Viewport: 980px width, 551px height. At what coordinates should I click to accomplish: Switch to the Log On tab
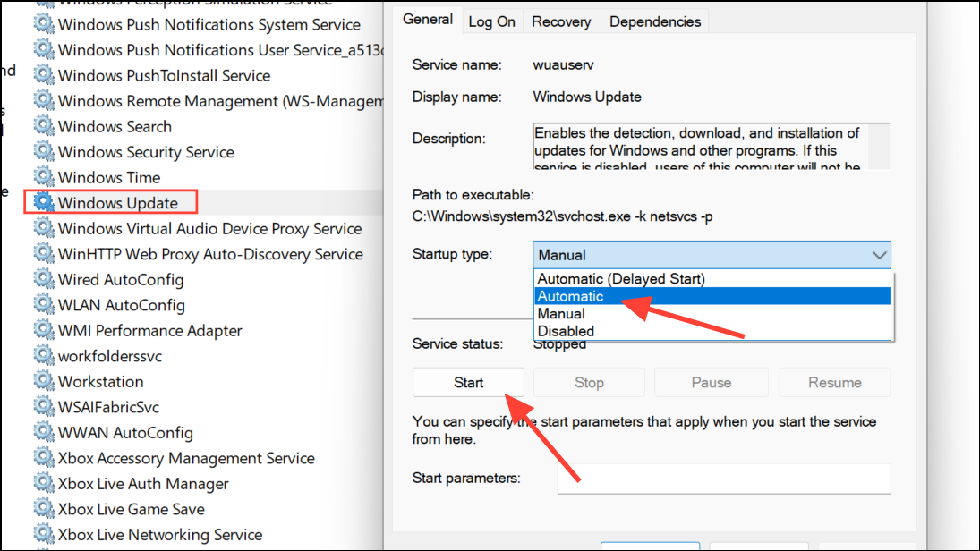(492, 21)
